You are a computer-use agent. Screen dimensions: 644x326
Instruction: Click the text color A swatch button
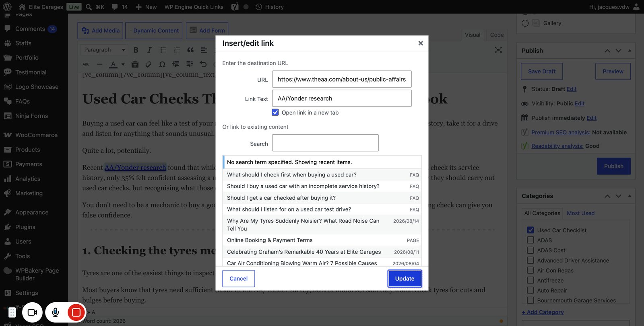click(114, 64)
